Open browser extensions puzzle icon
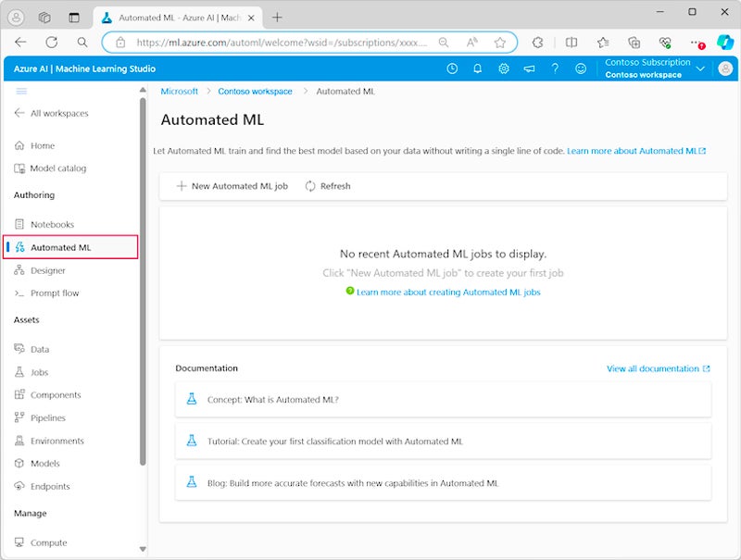This screenshot has height=560, width=741. (x=538, y=43)
